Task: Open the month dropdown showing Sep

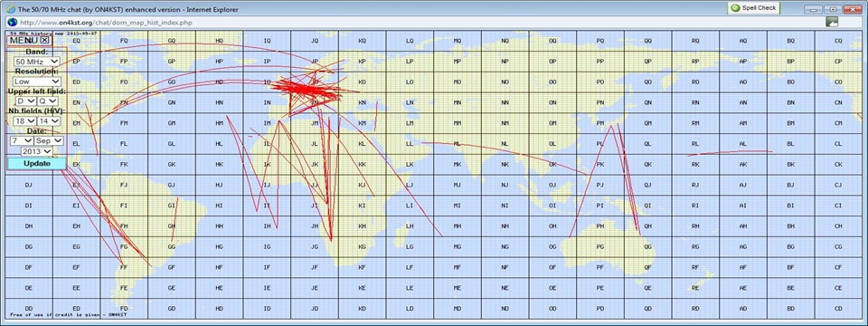Action: click(x=49, y=141)
